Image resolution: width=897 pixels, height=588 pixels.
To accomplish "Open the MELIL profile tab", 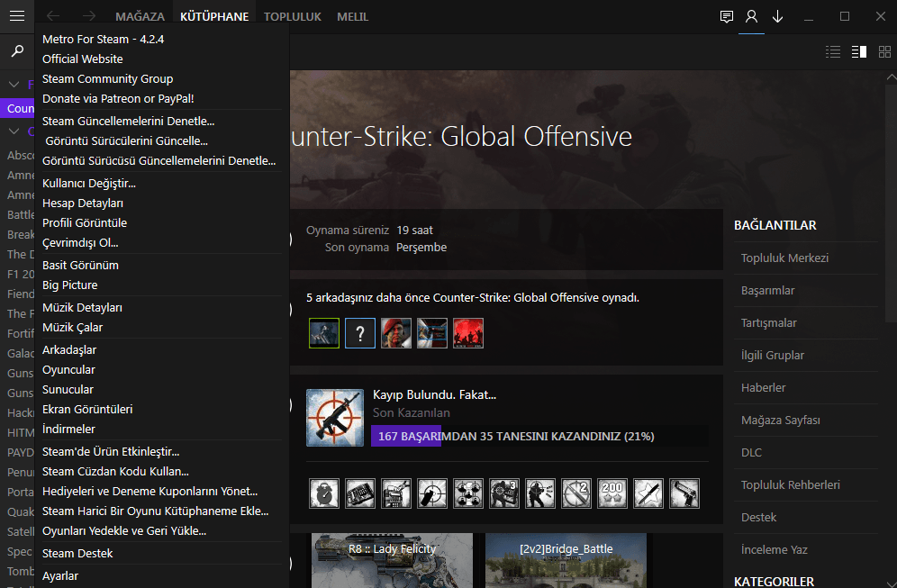I will [352, 17].
